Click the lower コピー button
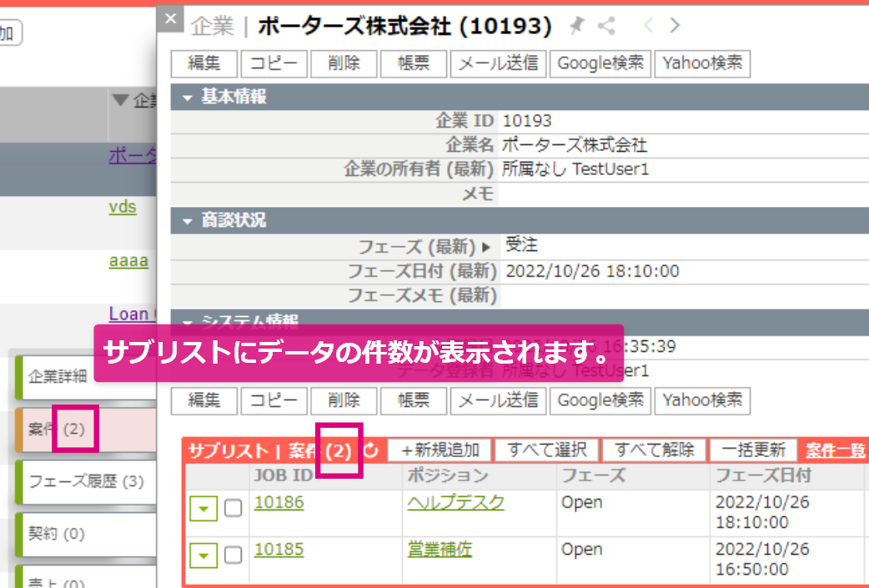 [274, 400]
